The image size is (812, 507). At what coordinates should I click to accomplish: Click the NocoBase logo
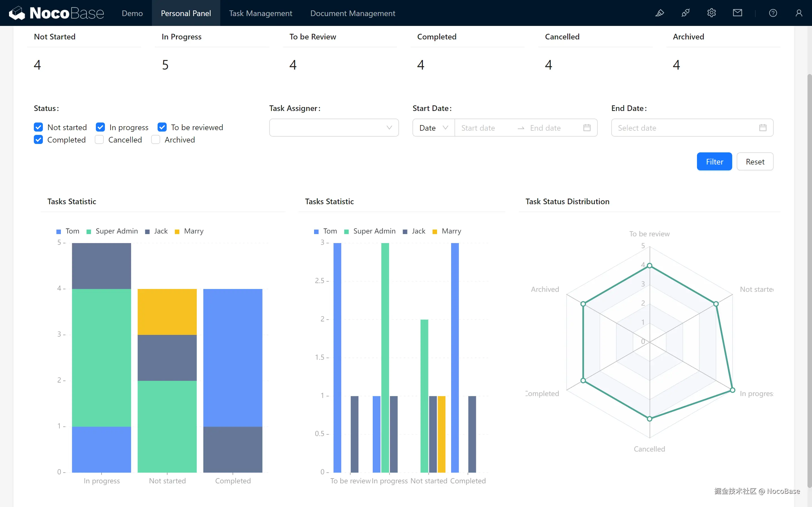(56, 13)
